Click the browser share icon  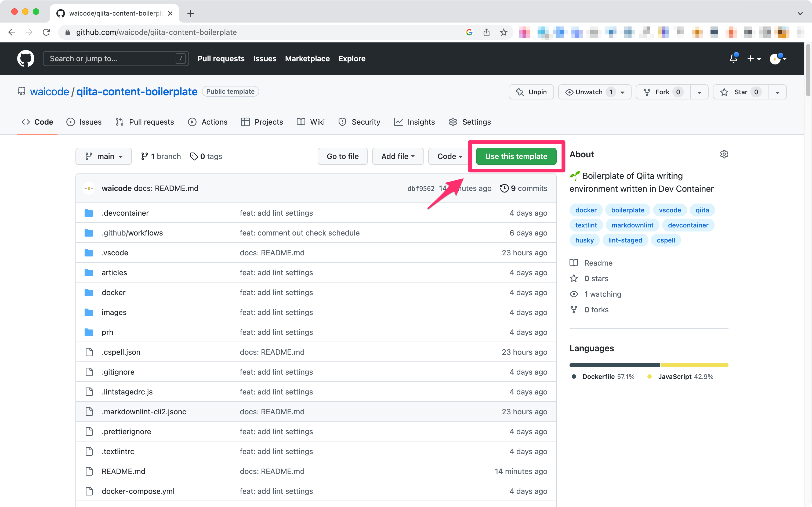[x=486, y=32]
